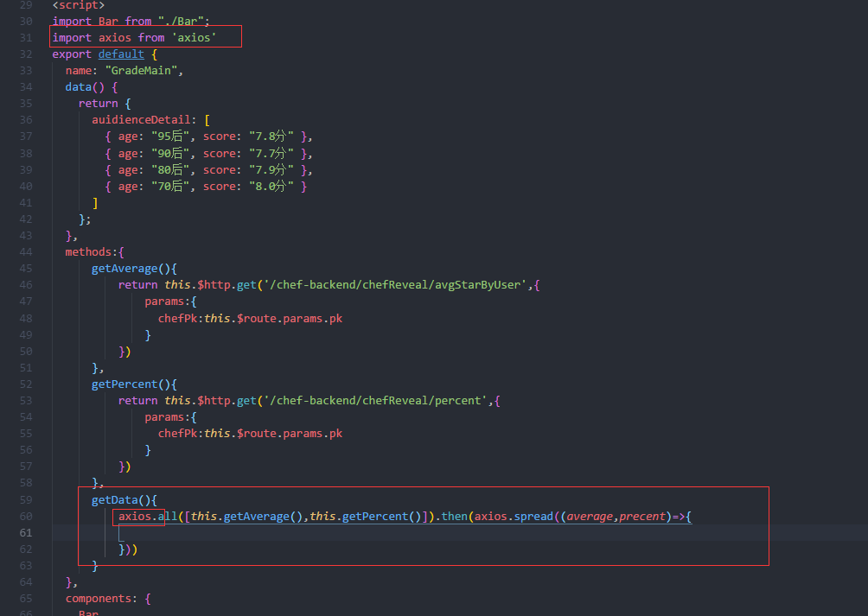The image size is (868, 616).
Task: Click the 'data()' function declaration
Action: 85,86
